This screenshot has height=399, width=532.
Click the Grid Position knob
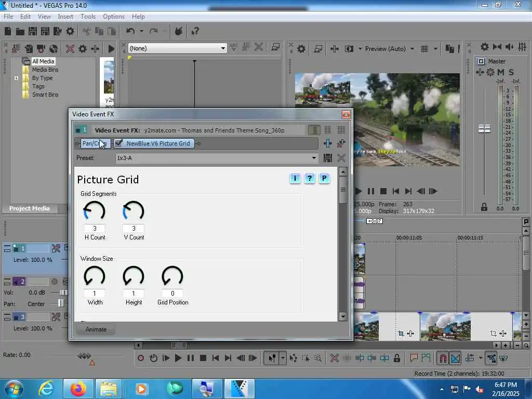click(x=172, y=276)
